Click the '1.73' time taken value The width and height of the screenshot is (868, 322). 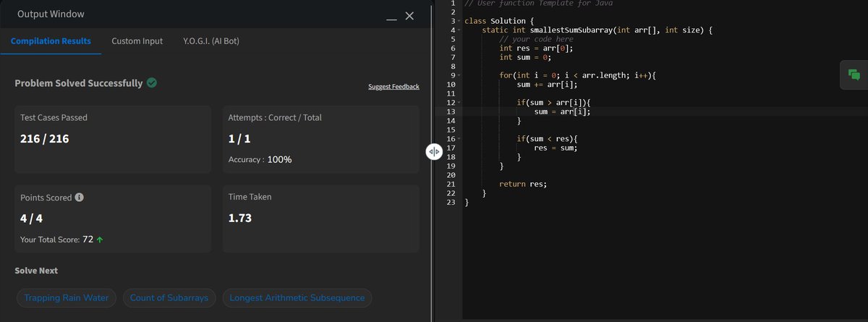coord(239,217)
